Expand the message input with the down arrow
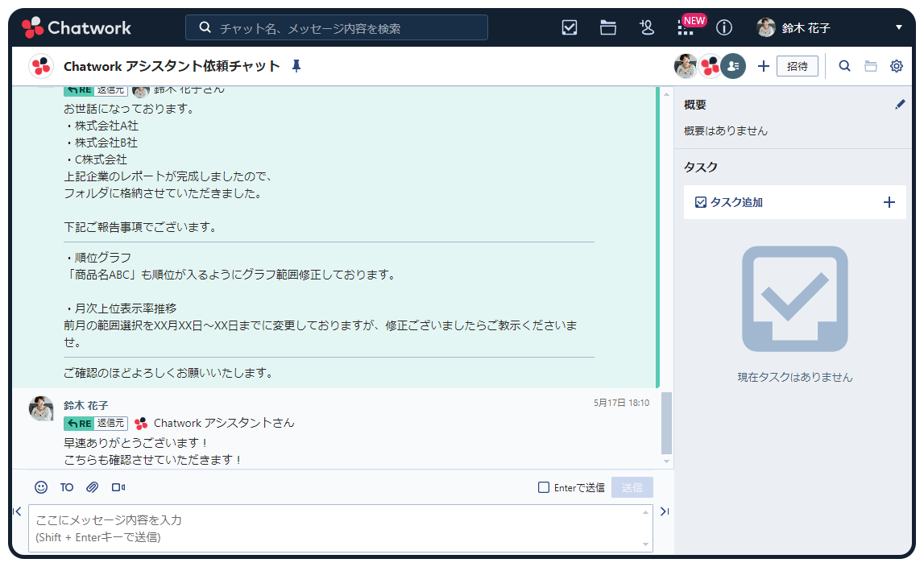The width and height of the screenshot is (924, 567). pyautogui.click(x=645, y=543)
